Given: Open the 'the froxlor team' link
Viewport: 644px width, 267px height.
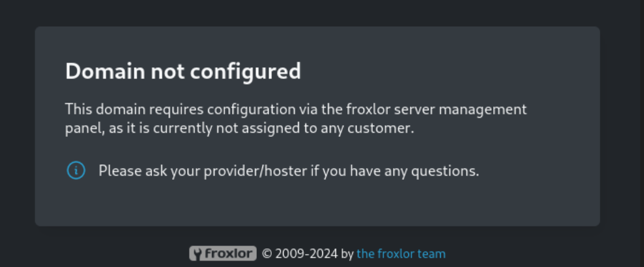Looking at the screenshot, I should [401, 254].
